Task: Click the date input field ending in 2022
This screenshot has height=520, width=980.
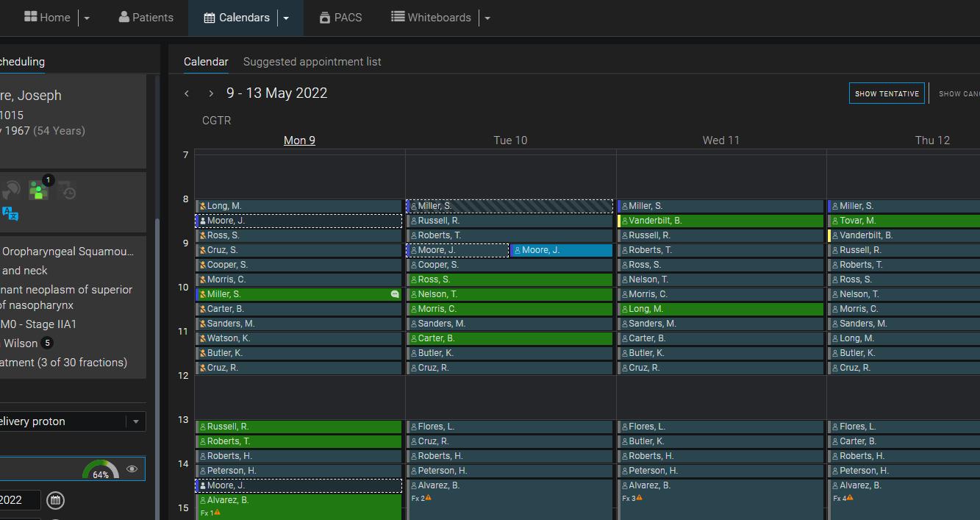Action: [x=21, y=500]
